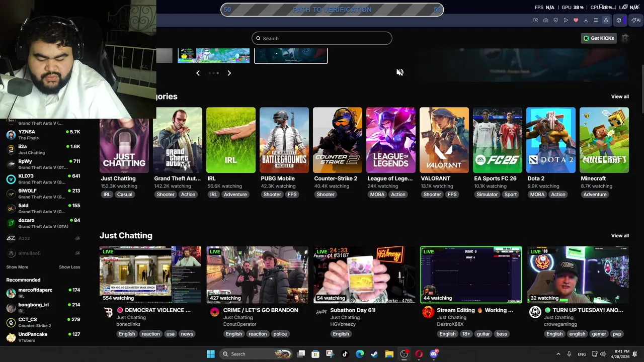Open DEMOCRAT VIOLENCE stream thumbnail
644x362 pixels.
(x=150, y=275)
